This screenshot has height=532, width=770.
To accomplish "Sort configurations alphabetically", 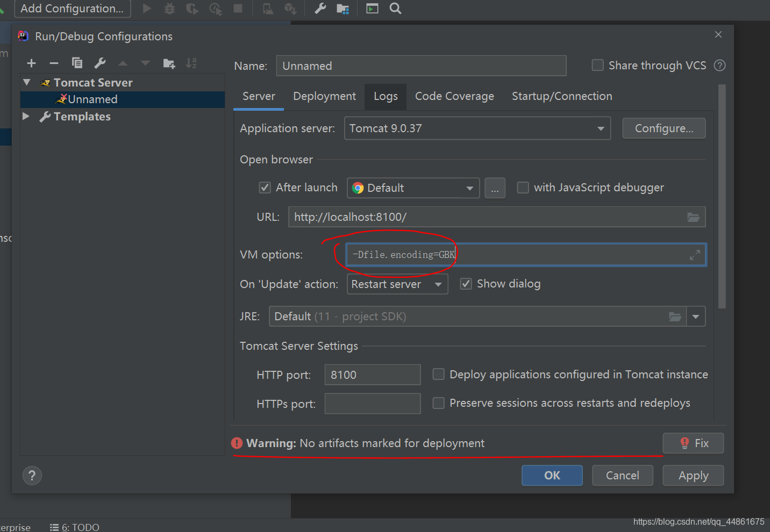I will (x=191, y=63).
